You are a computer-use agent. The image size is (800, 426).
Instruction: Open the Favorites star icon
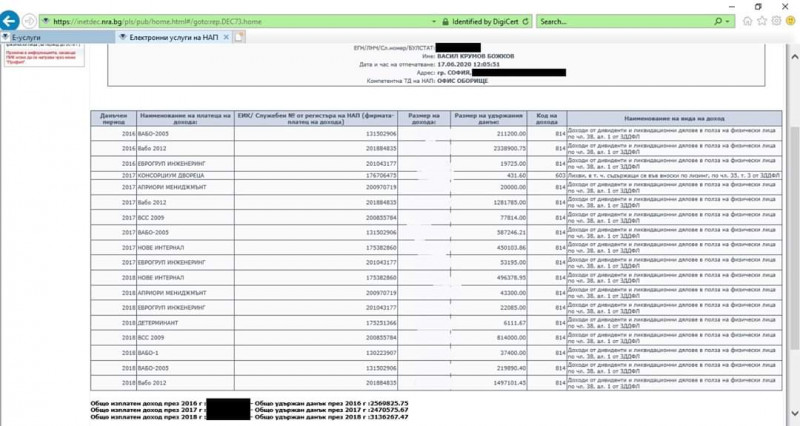point(762,21)
